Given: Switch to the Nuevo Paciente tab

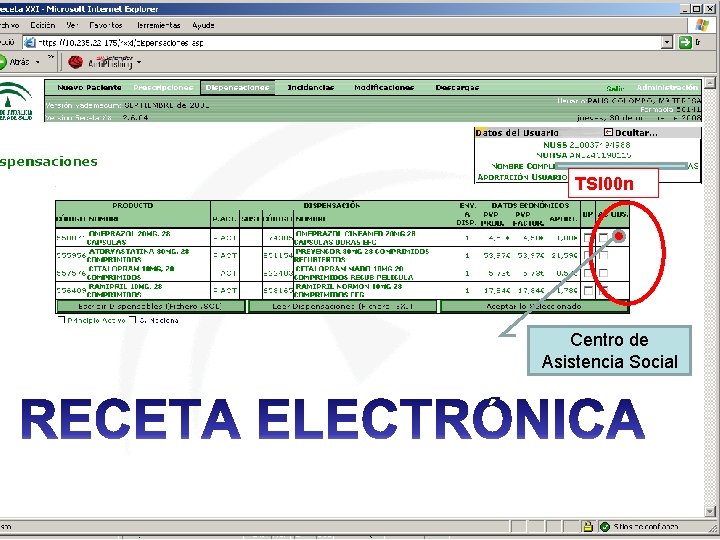Looking at the screenshot, I should [90, 87].
